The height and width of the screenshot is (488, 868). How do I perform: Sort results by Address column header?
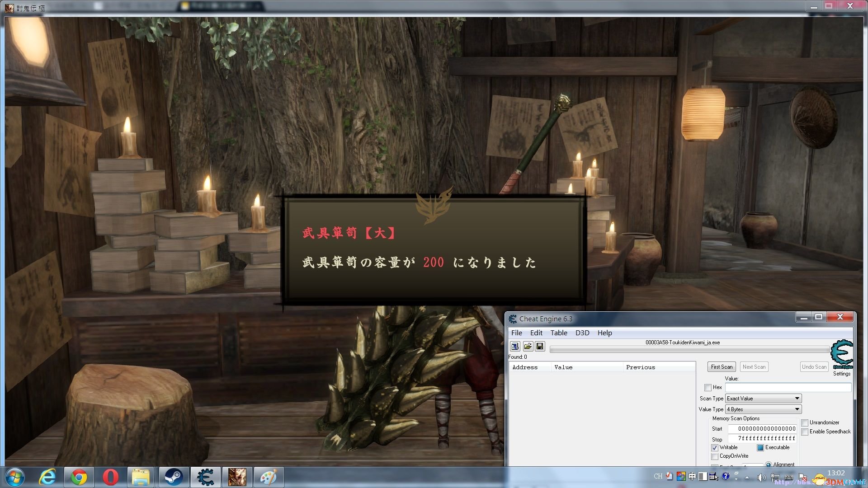pyautogui.click(x=530, y=367)
